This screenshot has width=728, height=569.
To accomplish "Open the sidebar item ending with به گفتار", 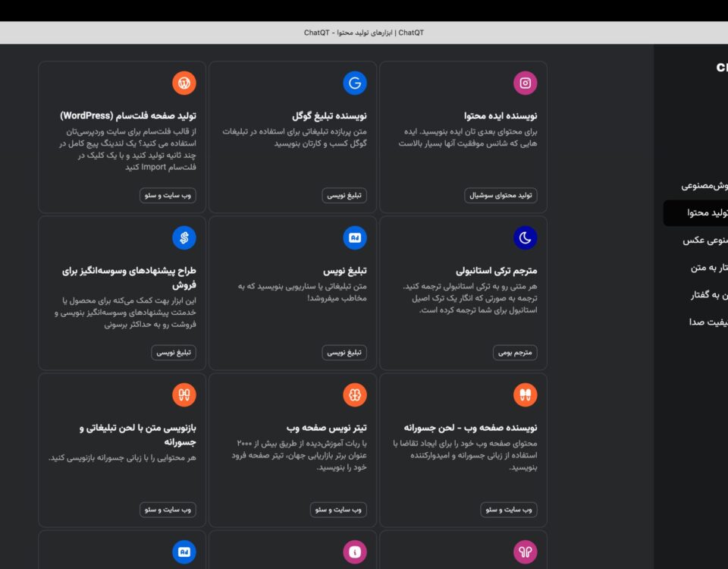I will click(x=708, y=295).
